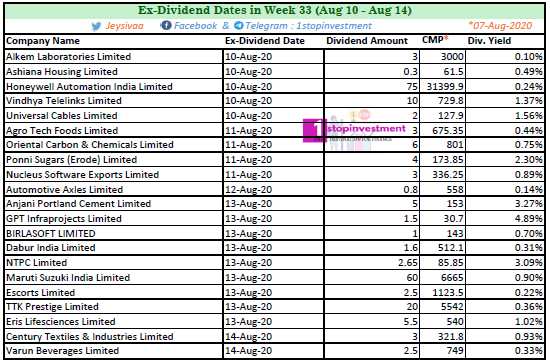
Task: Open the Facebook link text
Action: (x=196, y=26)
